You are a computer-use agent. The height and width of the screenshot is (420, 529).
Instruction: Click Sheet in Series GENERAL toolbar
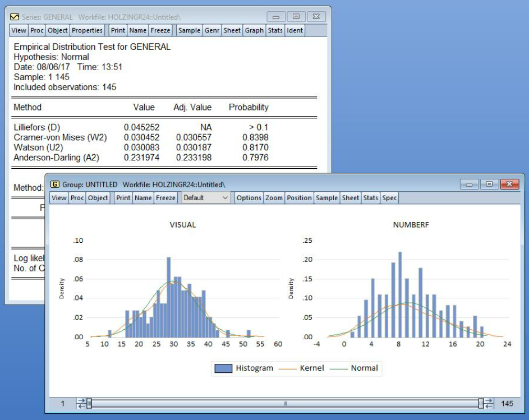coord(232,30)
